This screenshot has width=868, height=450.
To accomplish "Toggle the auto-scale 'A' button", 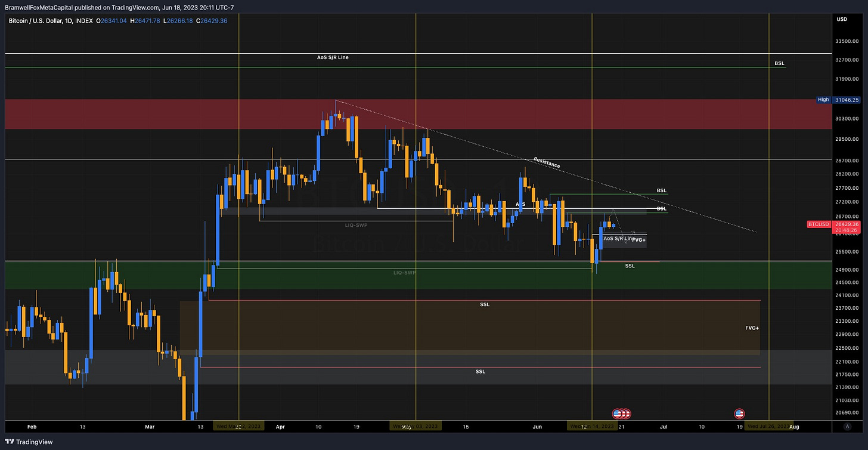I will tap(847, 426).
